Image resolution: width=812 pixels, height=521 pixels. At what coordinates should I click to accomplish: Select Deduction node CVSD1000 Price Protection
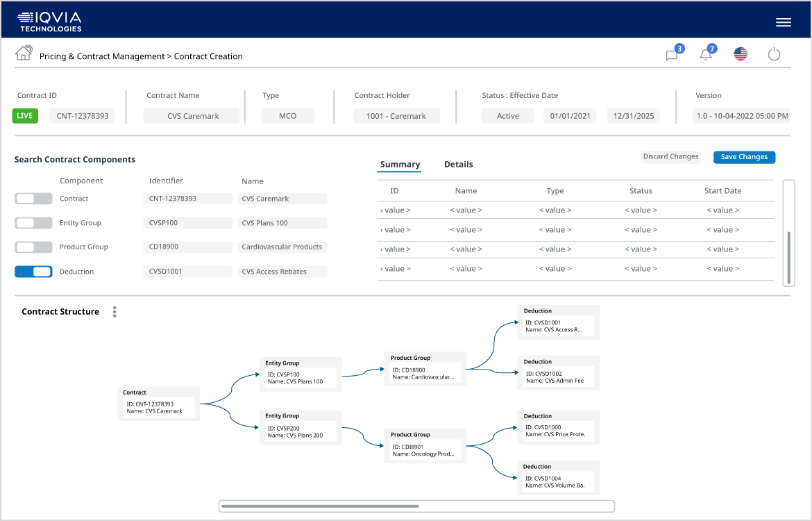coord(558,427)
